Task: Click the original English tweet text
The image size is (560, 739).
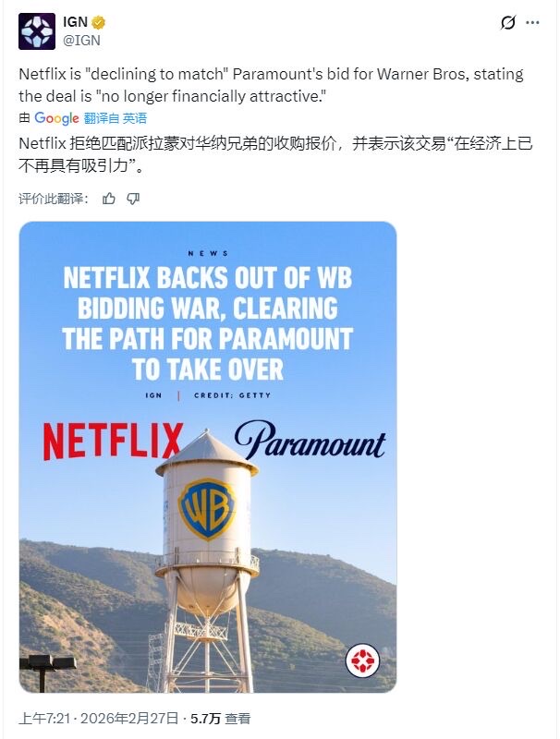Action: click(x=271, y=85)
